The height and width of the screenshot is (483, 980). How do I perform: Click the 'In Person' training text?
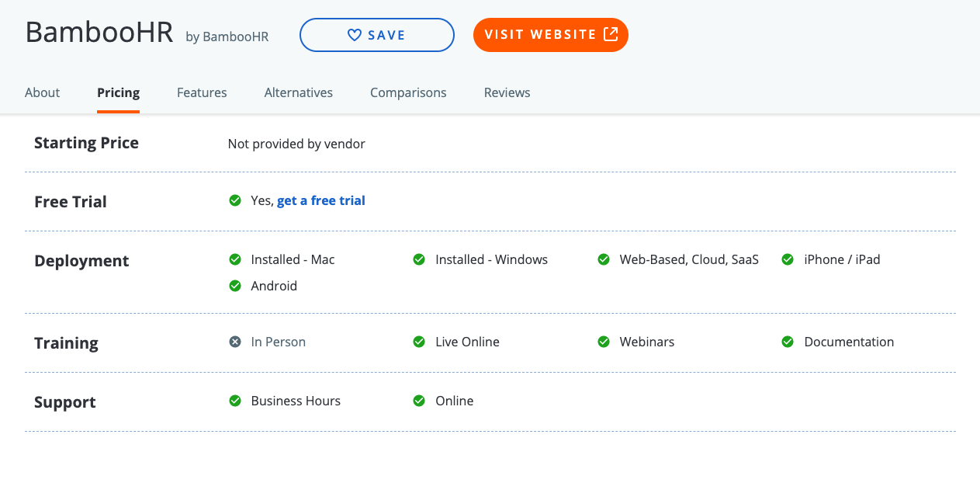click(279, 342)
